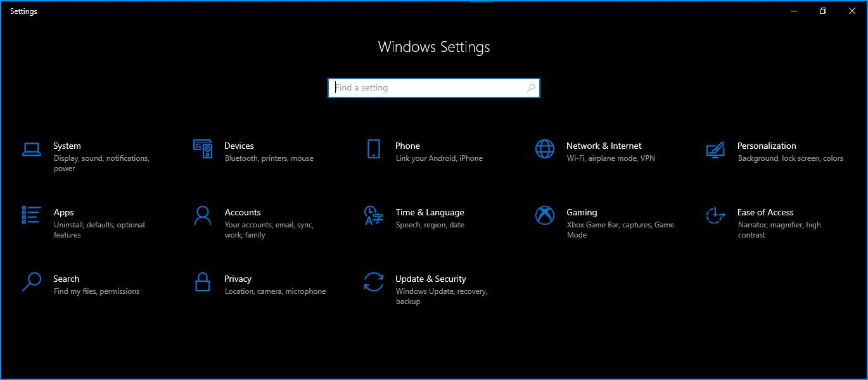Open the Privacy title link
This screenshot has width=868, height=380.
pos(238,279)
